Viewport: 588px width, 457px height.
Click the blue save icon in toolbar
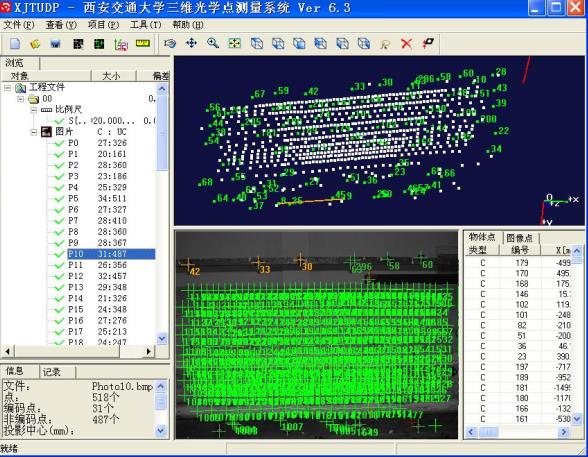[x=56, y=44]
